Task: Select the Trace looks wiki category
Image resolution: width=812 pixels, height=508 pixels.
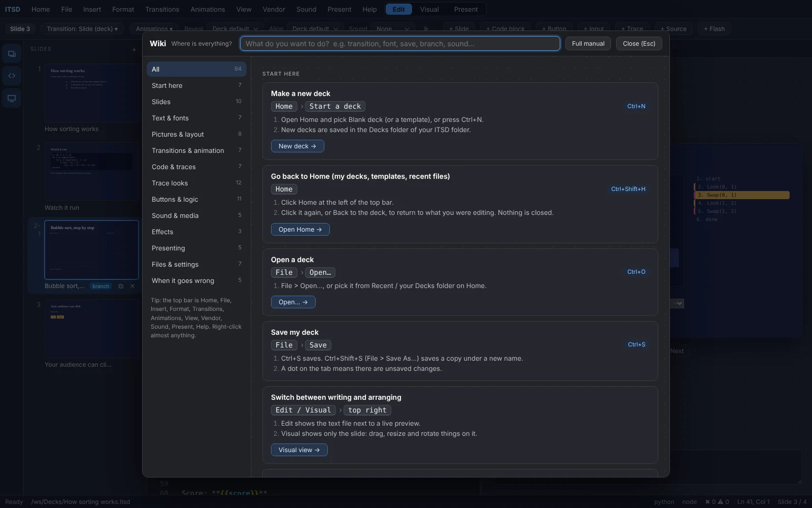Action: click(x=196, y=183)
